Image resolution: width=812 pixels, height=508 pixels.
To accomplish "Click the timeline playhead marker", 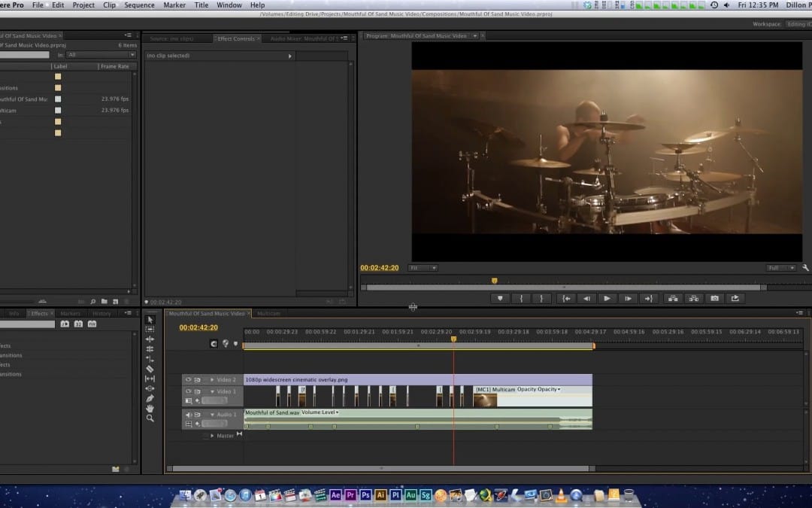I will point(453,339).
